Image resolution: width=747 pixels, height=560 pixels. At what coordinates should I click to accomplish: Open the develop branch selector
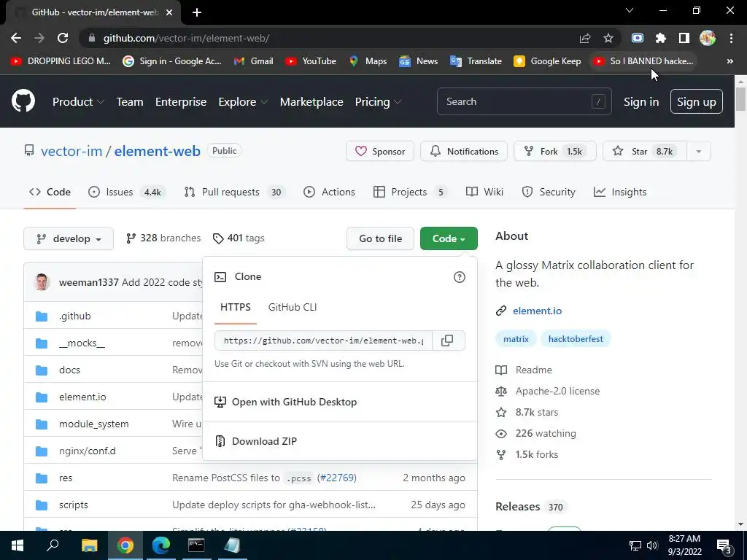(69, 238)
